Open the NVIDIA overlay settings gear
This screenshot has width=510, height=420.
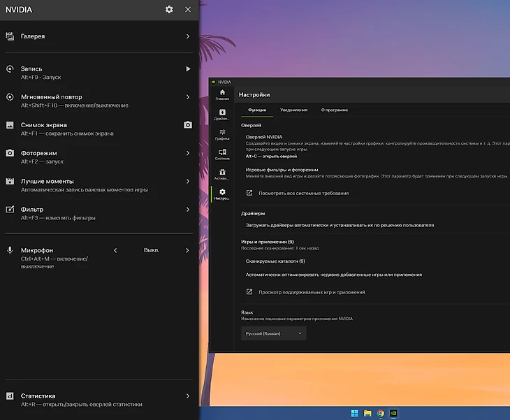click(x=169, y=9)
